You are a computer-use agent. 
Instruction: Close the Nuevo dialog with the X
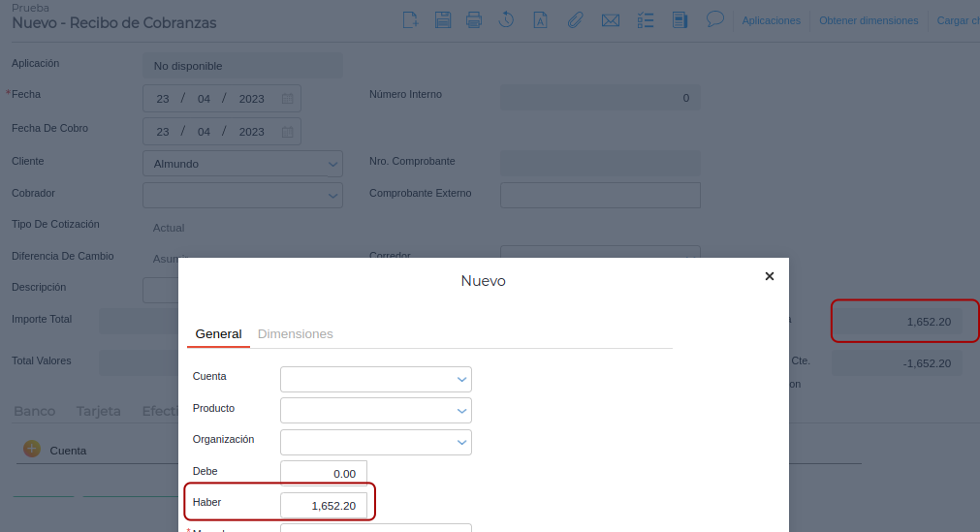[x=770, y=276]
